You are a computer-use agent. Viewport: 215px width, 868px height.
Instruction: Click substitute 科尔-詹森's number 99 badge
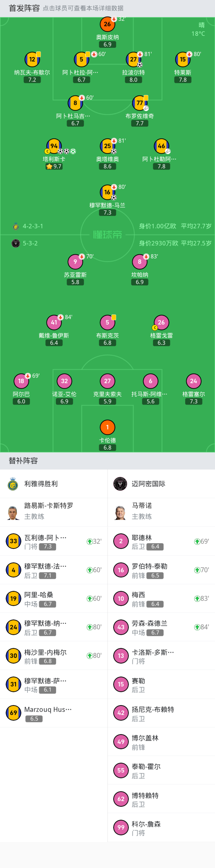pos(121,827)
